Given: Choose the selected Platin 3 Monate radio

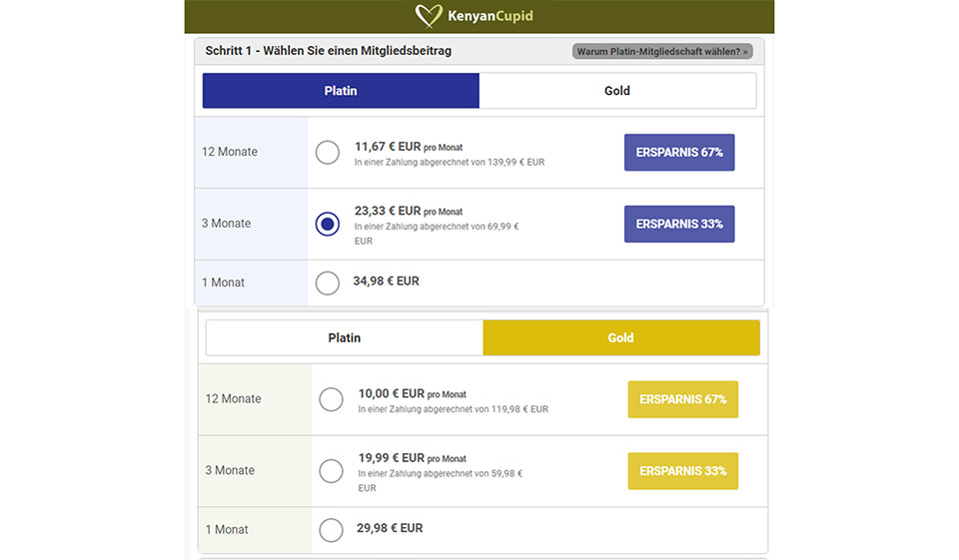Looking at the screenshot, I should coord(328,224).
